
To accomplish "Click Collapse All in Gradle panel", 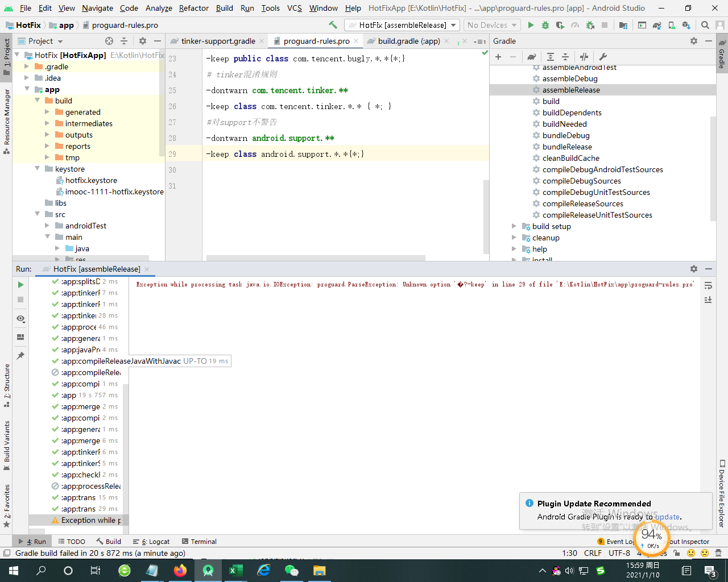I will pos(565,57).
